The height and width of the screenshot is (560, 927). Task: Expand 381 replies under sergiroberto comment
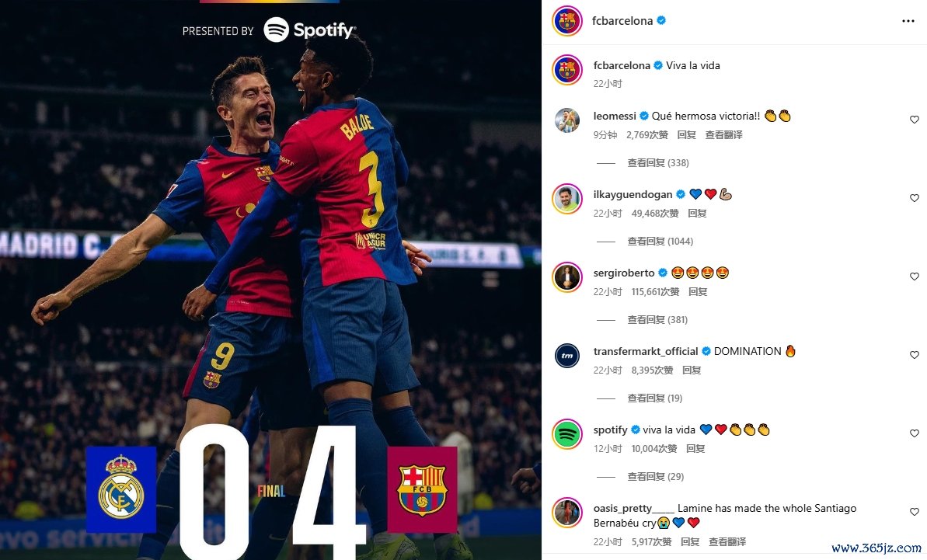tap(657, 320)
